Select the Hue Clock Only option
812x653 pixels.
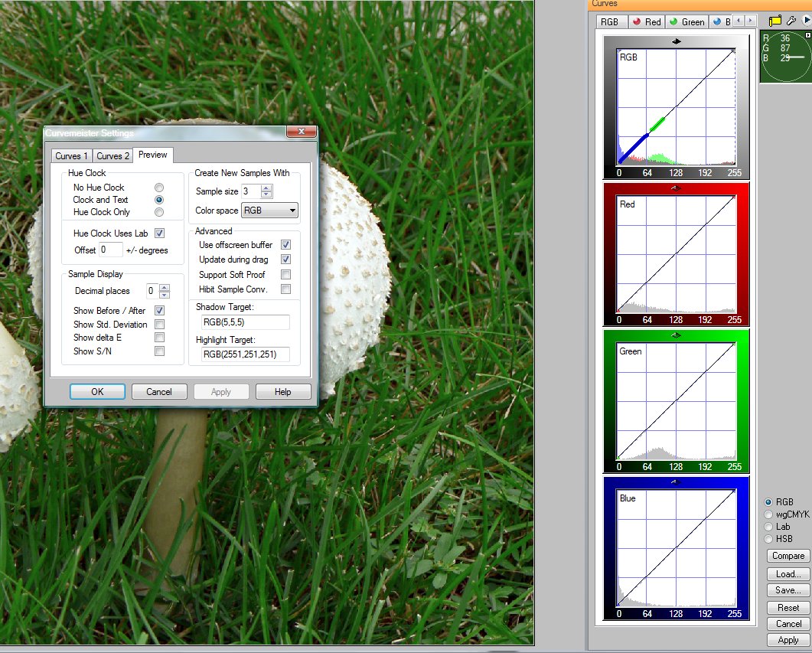pos(159,212)
